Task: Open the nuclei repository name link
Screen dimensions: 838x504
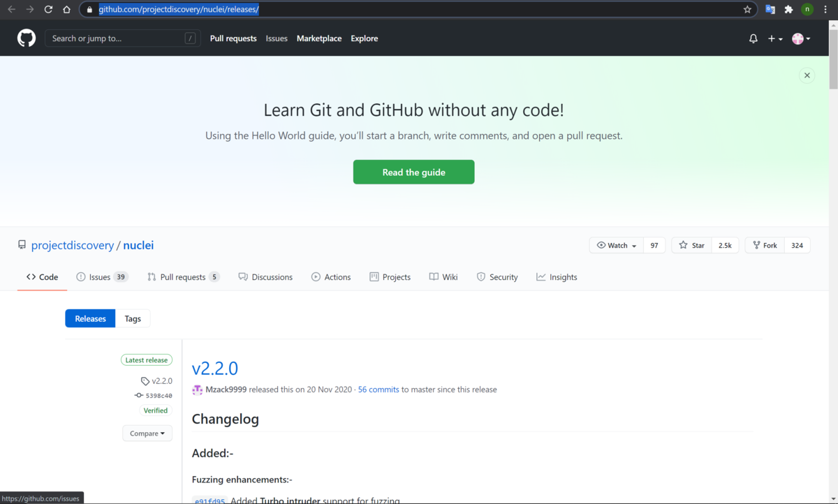Action: click(x=138, y=245)
